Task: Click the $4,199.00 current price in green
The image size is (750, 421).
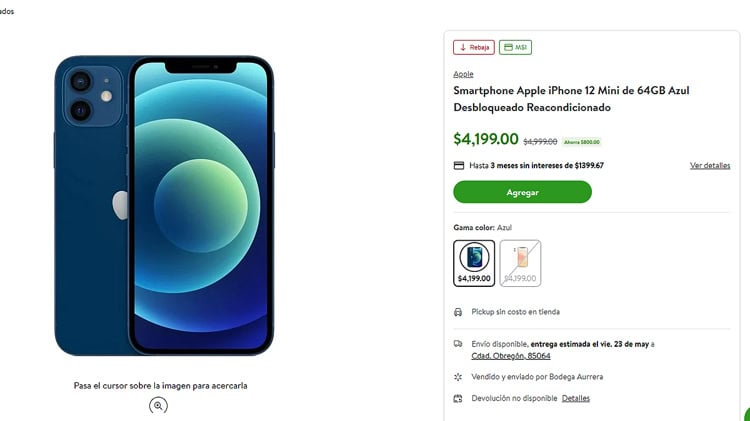Action: pos(485,139)
